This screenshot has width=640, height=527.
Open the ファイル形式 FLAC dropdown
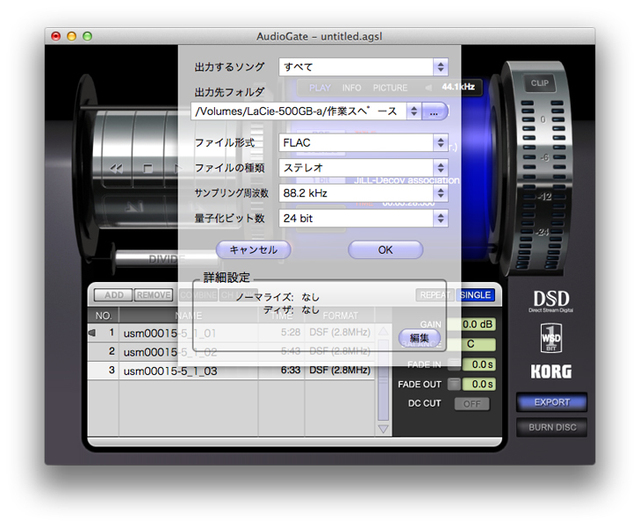tap(364, 143)
